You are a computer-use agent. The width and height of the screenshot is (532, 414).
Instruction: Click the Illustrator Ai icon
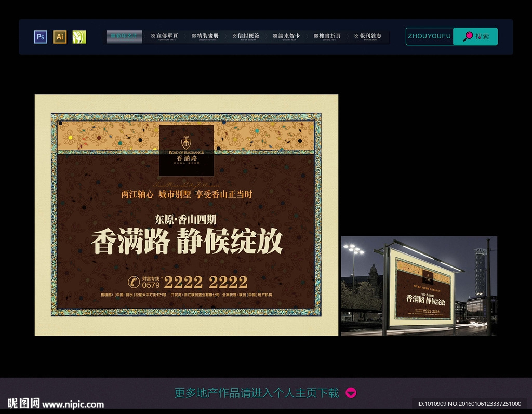[60, 37]
